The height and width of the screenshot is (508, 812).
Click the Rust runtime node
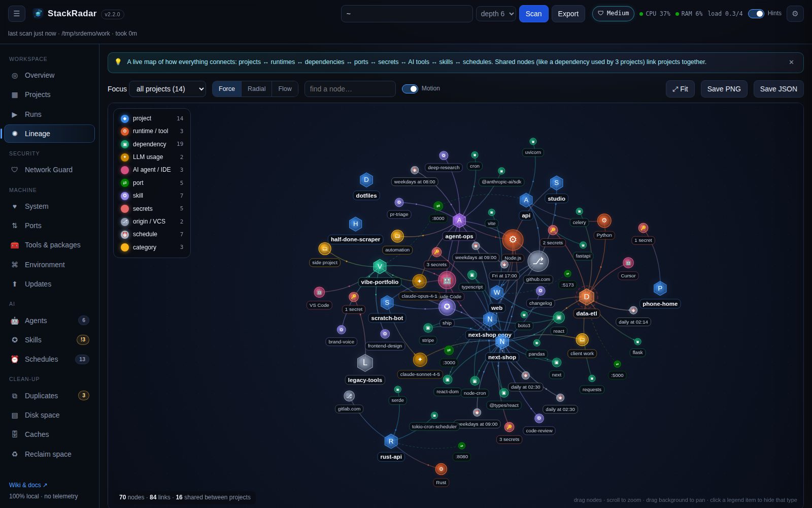point(441,469)
